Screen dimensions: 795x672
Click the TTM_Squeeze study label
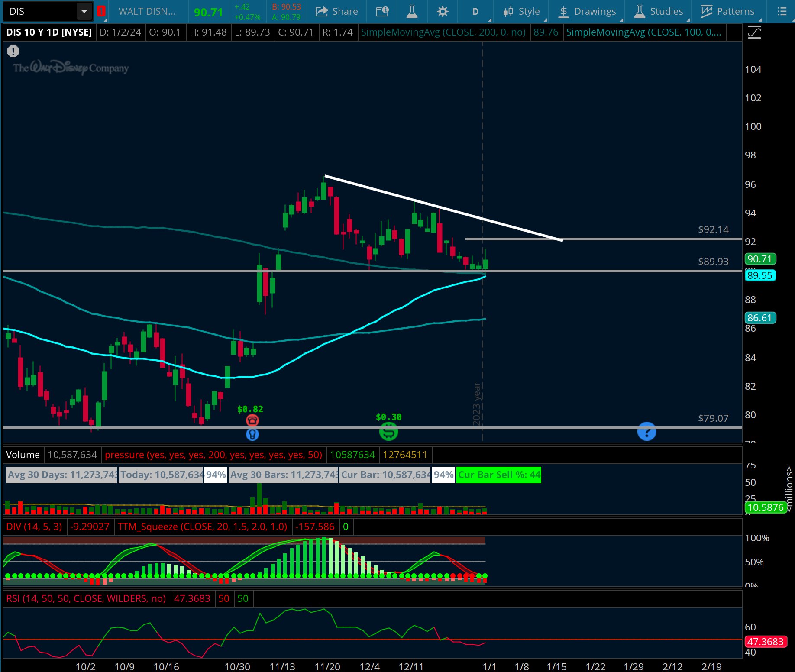202,527
